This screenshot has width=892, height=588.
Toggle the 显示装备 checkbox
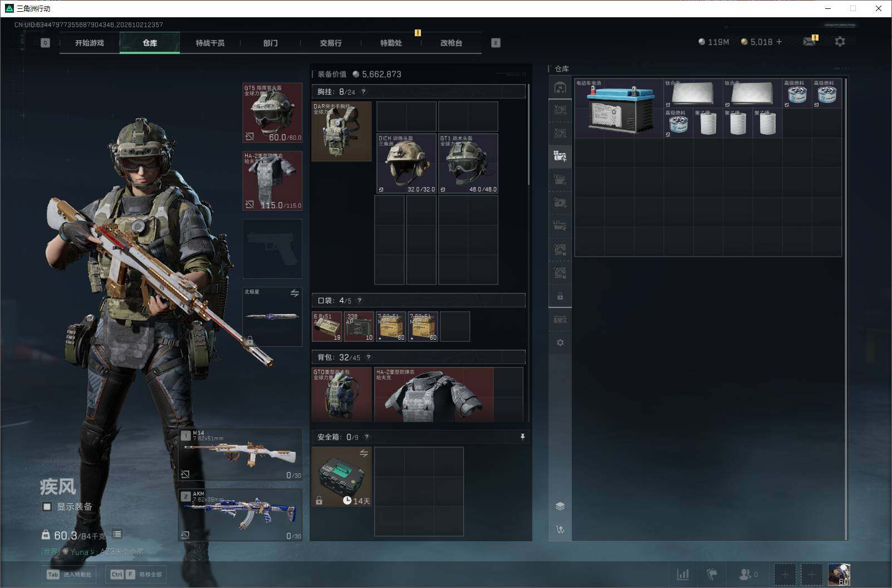(47, 507)
